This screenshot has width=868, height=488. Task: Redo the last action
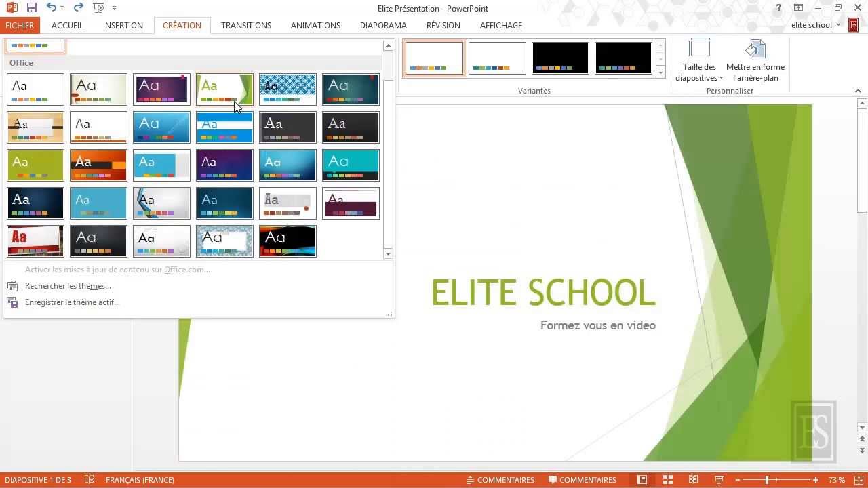click(x=78, y=7)
